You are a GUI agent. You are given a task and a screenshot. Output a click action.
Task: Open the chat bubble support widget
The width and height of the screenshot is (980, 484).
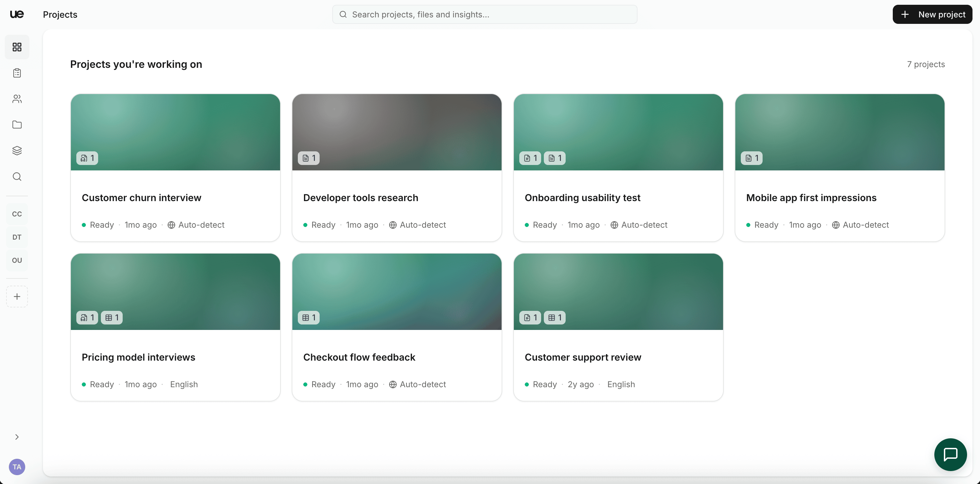[x=950, y=454]
